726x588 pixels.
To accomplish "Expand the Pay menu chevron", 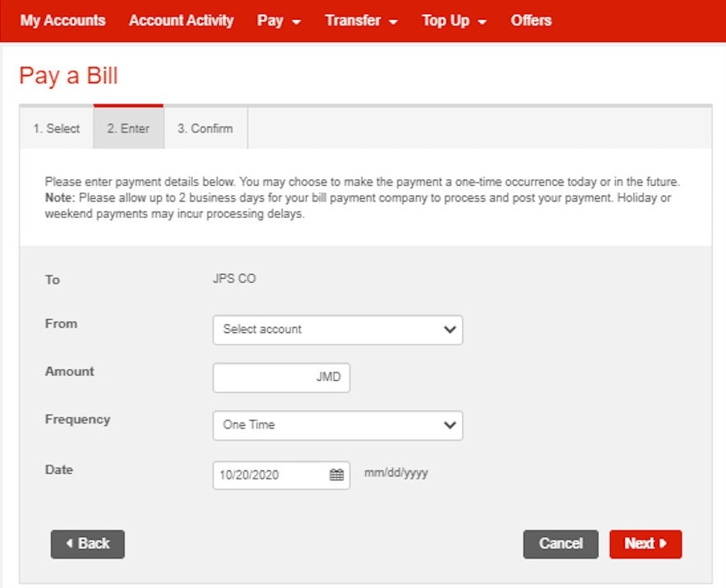I will (295, 21).
